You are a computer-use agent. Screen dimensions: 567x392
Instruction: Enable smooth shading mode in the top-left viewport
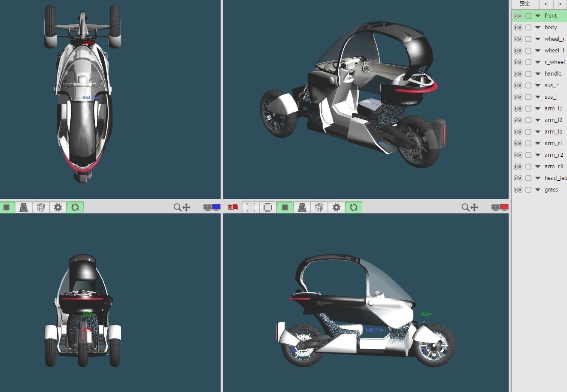tap(24, 207)
